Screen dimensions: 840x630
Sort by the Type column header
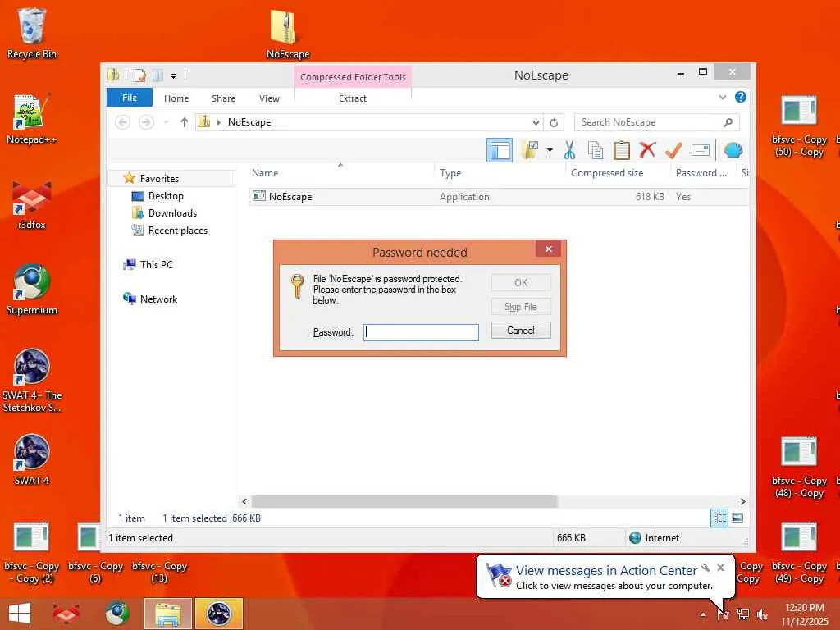[x=450, y=173]
